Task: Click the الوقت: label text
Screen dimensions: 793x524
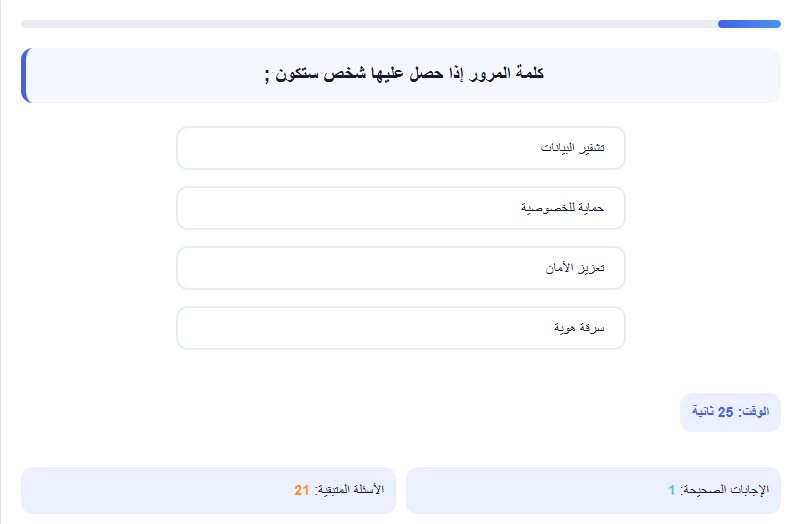Action: coord(754,412)
